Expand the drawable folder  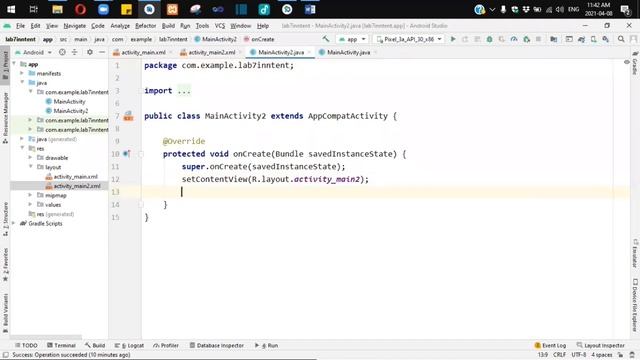30,157
